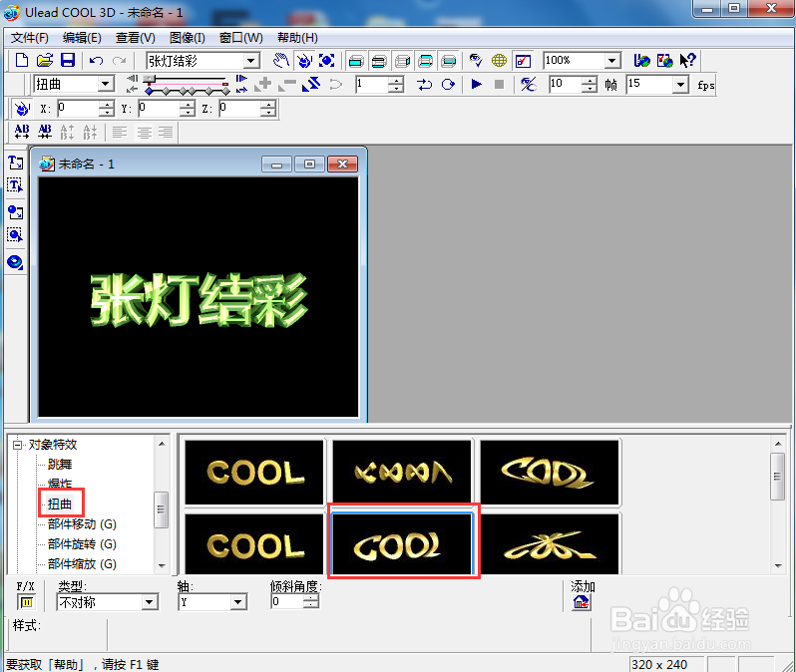Viewport: 796px width, 672px height.
Task: Open the 查看(V) menu
Action: click(x=135, y=38)
